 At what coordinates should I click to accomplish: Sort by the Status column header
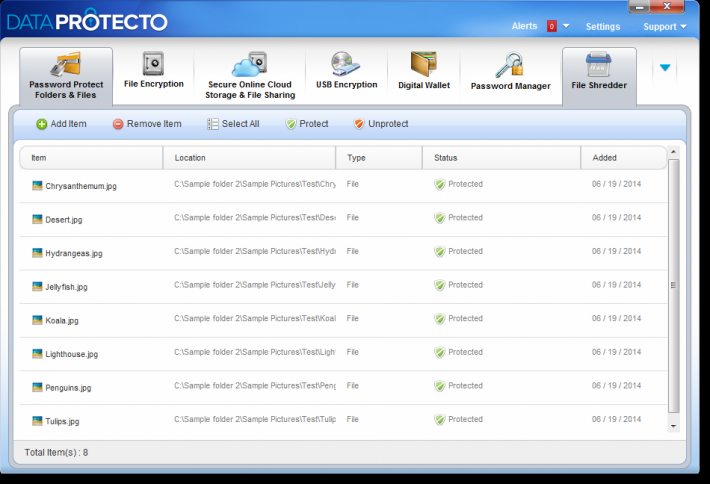pos(501,158)
